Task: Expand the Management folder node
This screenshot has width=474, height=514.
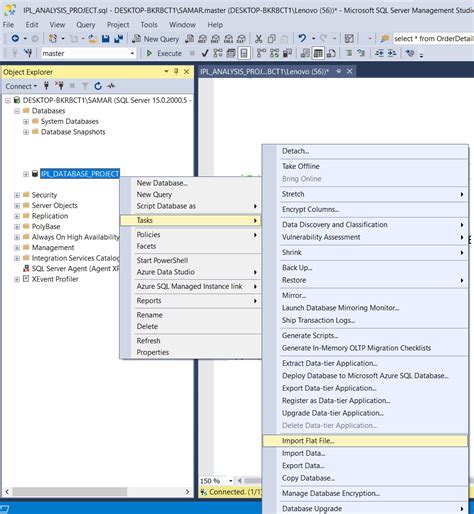Action: pyautogui.click(x=17, y=248)
